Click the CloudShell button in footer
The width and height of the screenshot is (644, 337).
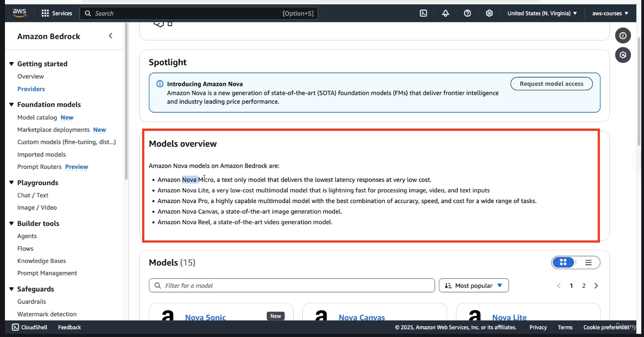point(29,327)
